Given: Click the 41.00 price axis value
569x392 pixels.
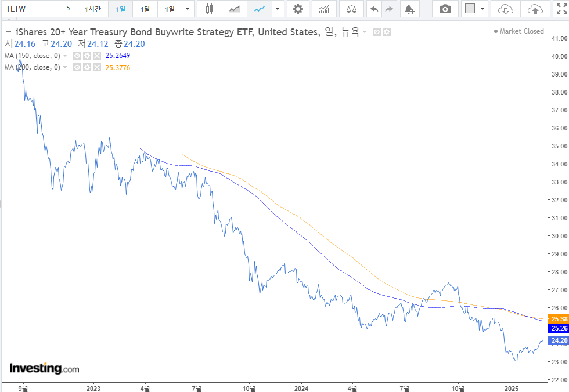Looking at the screenshot, I should point(559,38).
